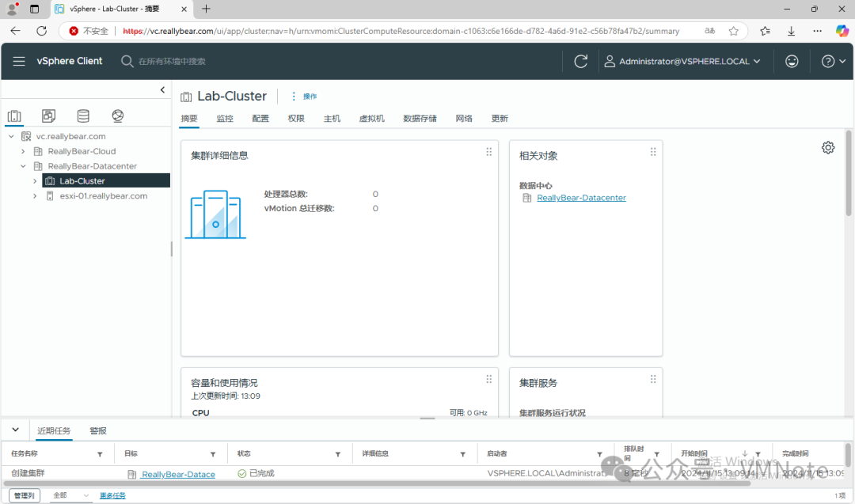Filter the 排队时间 column
This screenshot has height=504, width=855.
click(657, 454)
